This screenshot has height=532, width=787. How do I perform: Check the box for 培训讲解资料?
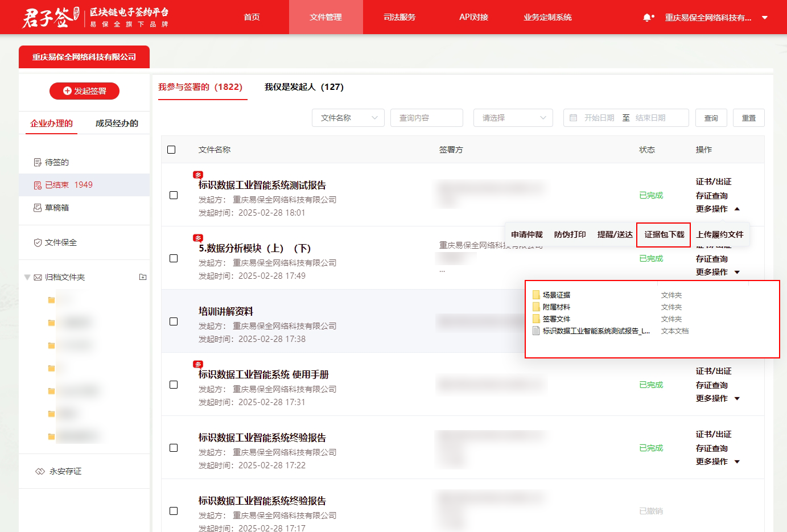pos(174,321)
